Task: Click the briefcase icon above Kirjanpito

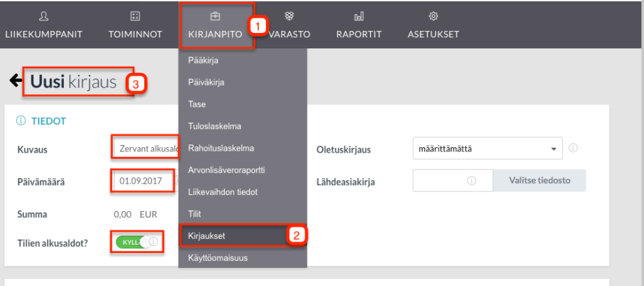Action: pos(215,16)
